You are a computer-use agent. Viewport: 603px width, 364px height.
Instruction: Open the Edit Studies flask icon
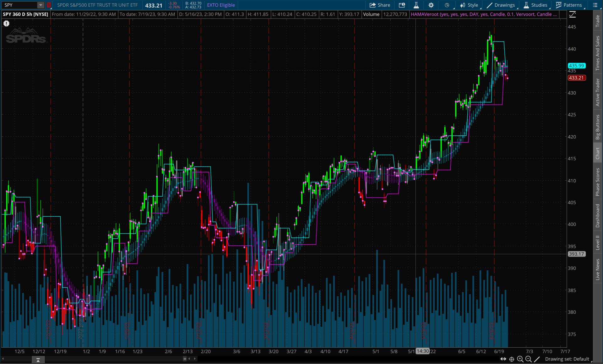(x=416, y=5)
